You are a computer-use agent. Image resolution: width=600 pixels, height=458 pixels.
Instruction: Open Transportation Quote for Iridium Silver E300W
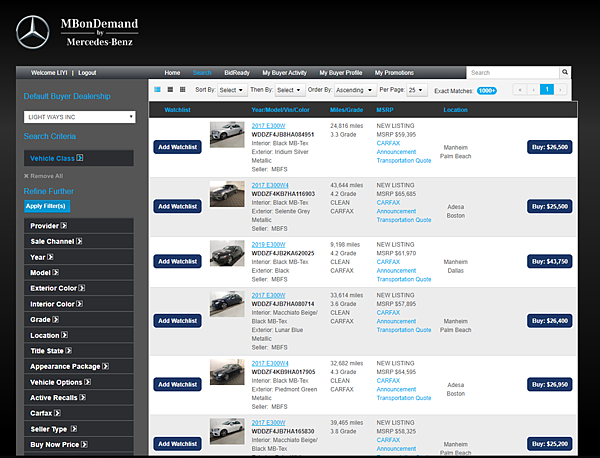click(x=404, y=160)
